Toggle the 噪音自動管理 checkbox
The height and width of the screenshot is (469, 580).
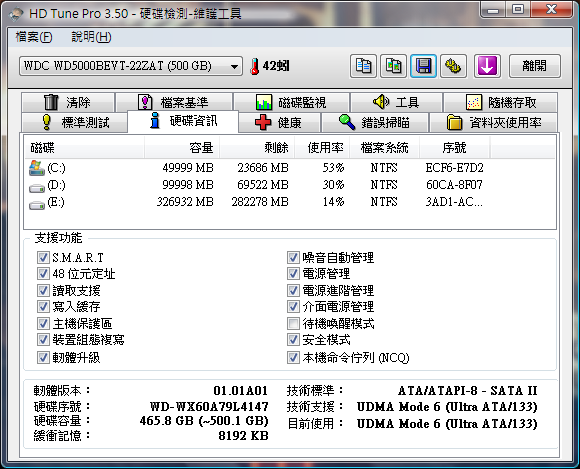(293, 257)
